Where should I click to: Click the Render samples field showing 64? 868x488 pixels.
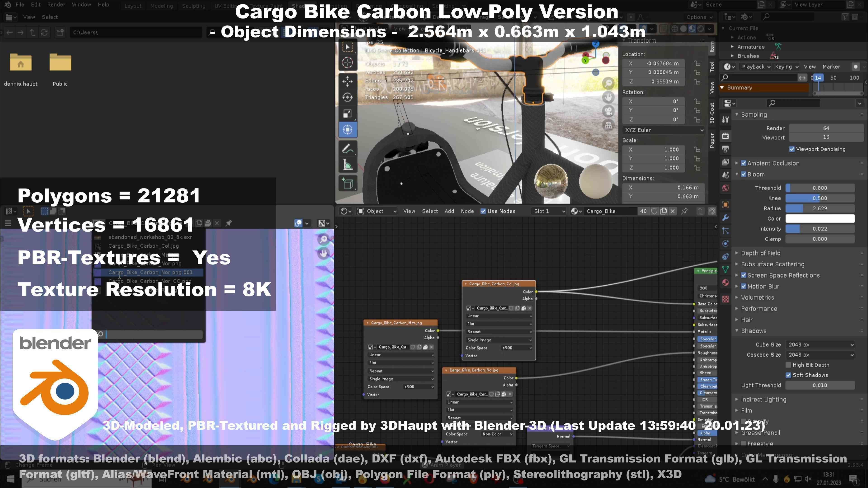click(x=826, y=128)
